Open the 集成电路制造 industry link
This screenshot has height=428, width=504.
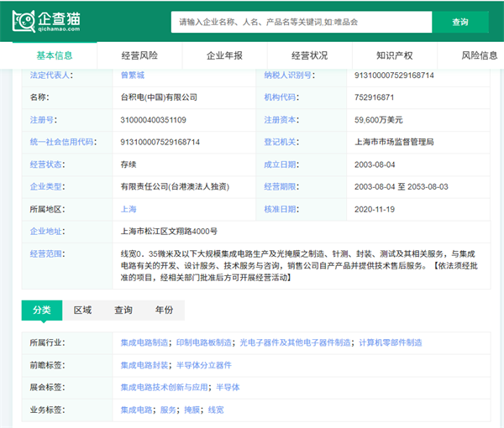144,342
